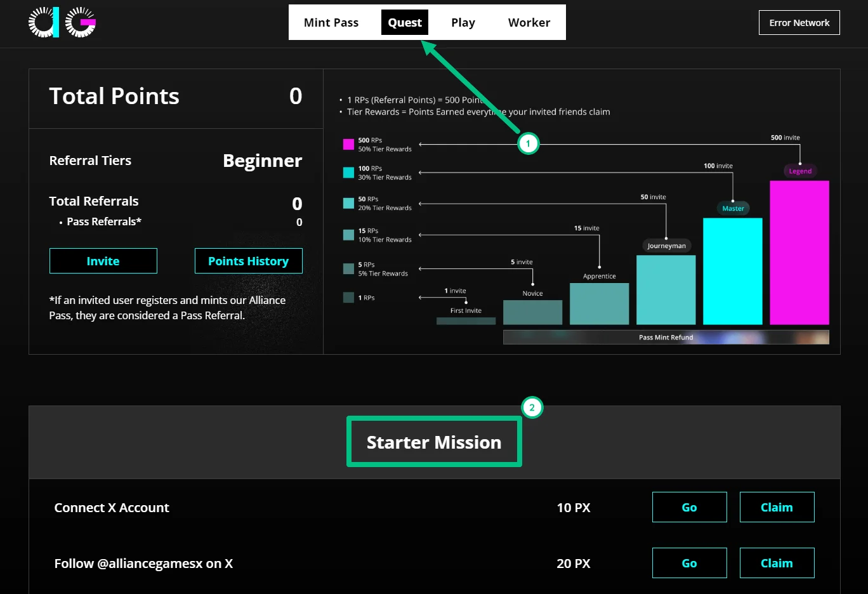Screen dimensions: 868x594
Task: Click the Novice tier bar
Action: pyautogui.click(x=533, y=312)
